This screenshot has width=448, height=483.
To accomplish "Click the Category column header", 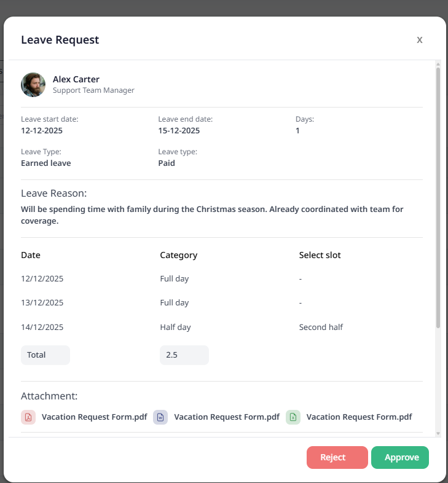I will pos(178,255).
